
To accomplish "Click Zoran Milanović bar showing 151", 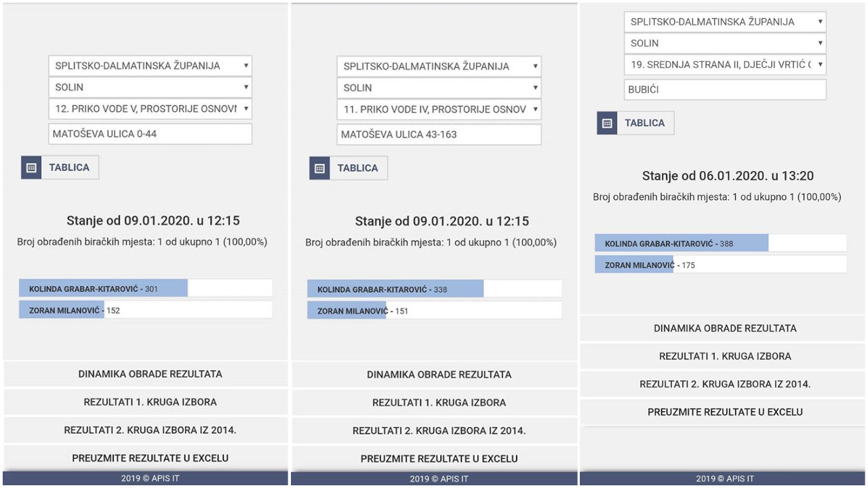I will coord(347,311).
